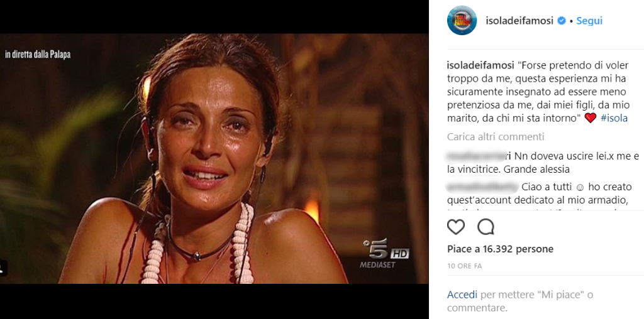Screen dimensions: 644x319
Task: Open first blurred commenter username
Action: [479, 156]
